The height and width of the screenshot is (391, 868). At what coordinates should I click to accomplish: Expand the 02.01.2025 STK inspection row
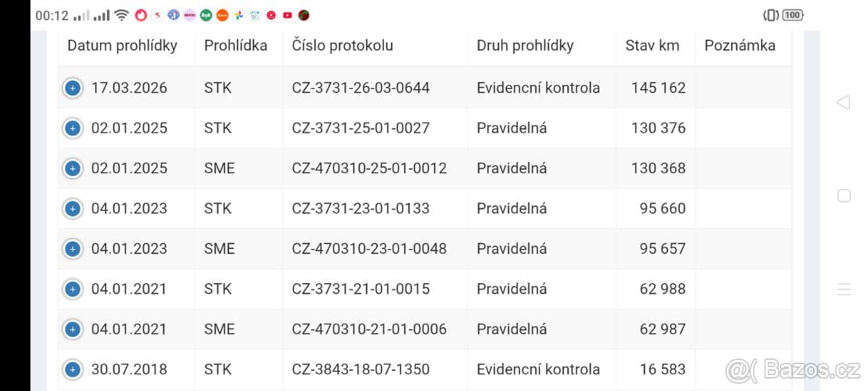tap(72, 128)
